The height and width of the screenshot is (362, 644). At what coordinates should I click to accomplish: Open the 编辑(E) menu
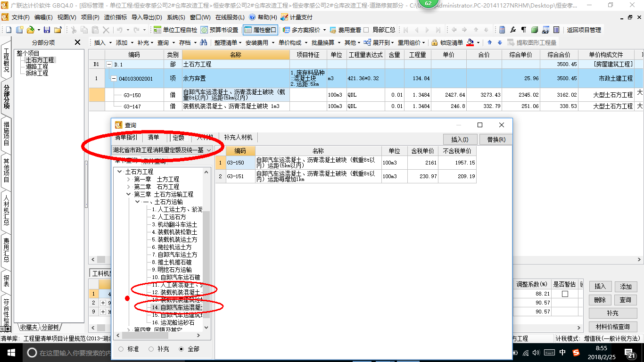[x=43, y=17]
